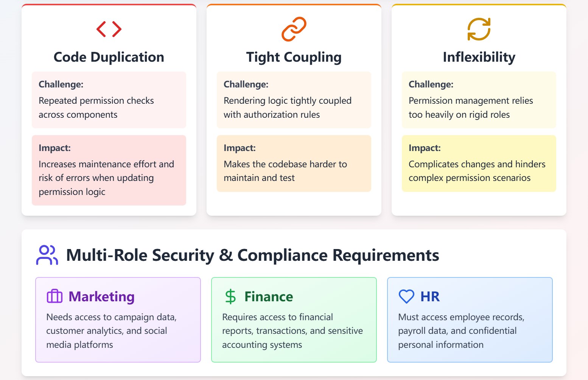Select the Inflexibility heading
Viewport: 588px width, 380px height.
[x=479, y=57]
